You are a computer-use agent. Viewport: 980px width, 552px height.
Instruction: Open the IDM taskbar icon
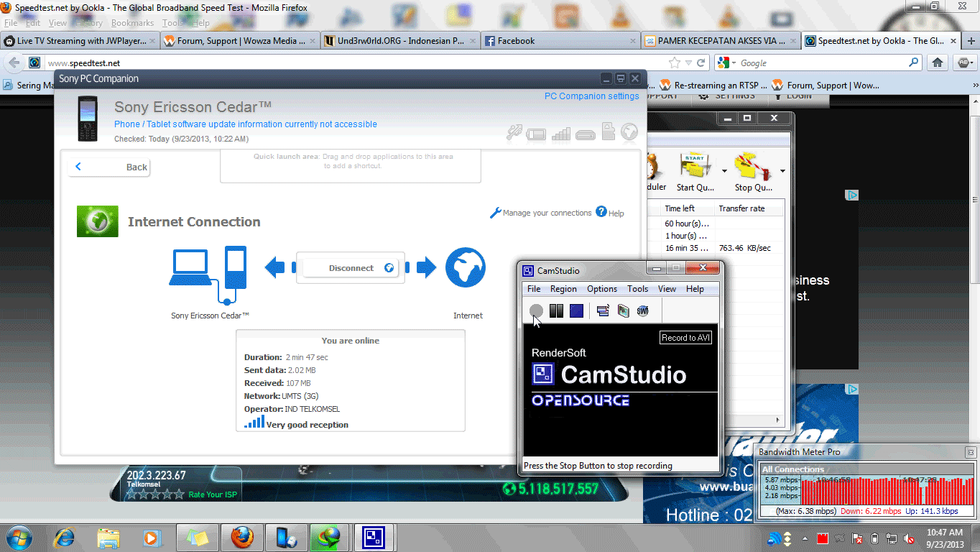330,538
